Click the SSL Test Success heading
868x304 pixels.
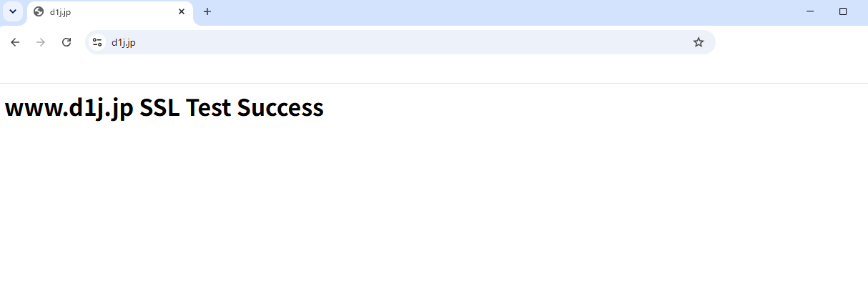[x=164, y=107]
